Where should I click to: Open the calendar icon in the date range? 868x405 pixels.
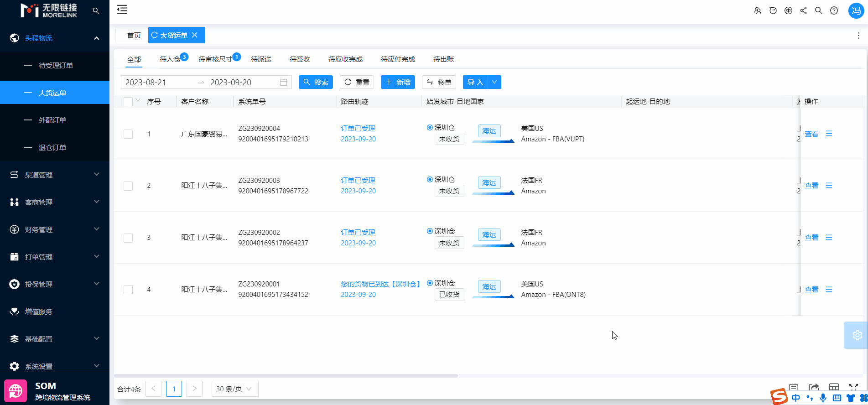[283, 82]
